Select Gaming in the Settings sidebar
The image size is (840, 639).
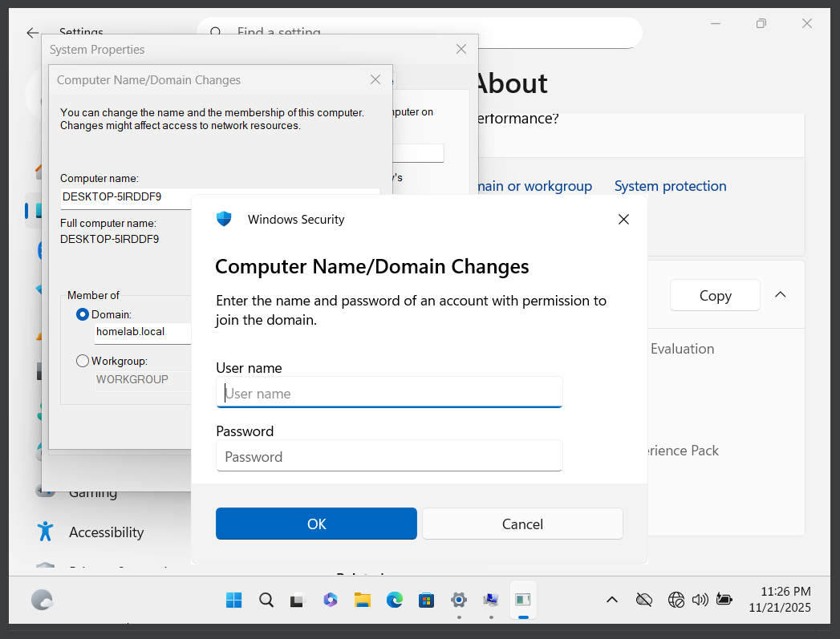coord(92,491)
